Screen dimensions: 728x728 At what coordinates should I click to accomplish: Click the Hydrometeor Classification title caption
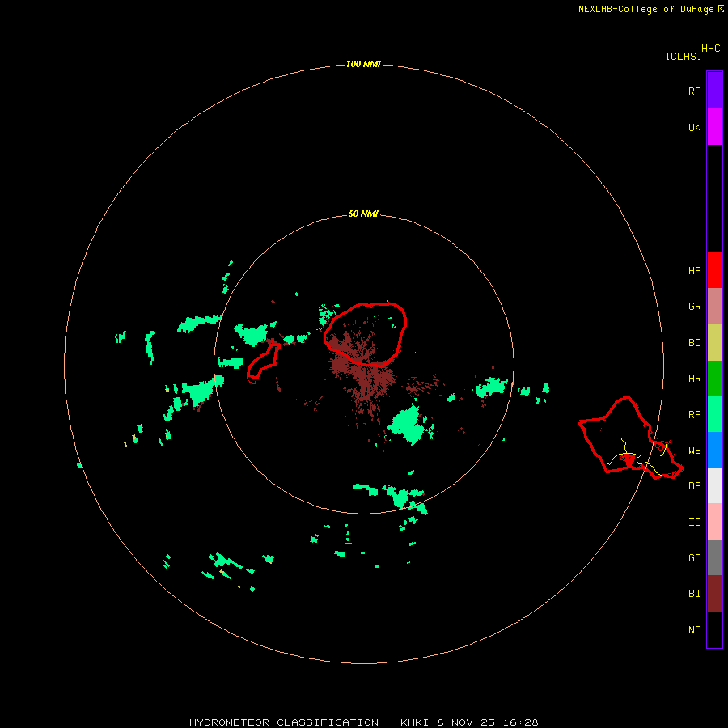point(363,722)
